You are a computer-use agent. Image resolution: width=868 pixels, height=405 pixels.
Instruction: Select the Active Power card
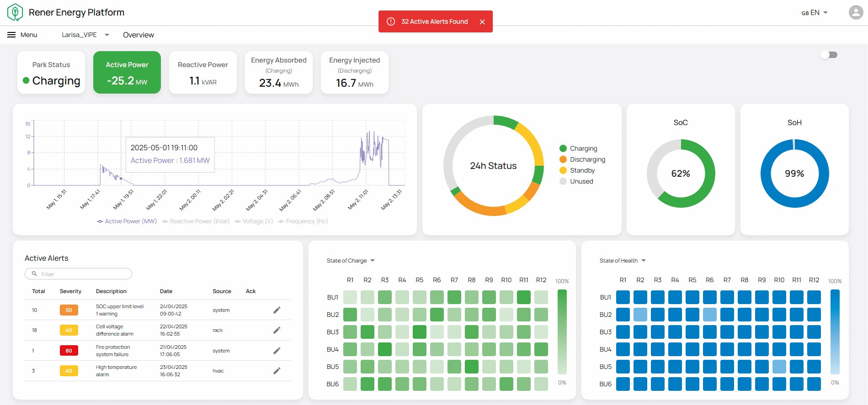pos(127,72)
